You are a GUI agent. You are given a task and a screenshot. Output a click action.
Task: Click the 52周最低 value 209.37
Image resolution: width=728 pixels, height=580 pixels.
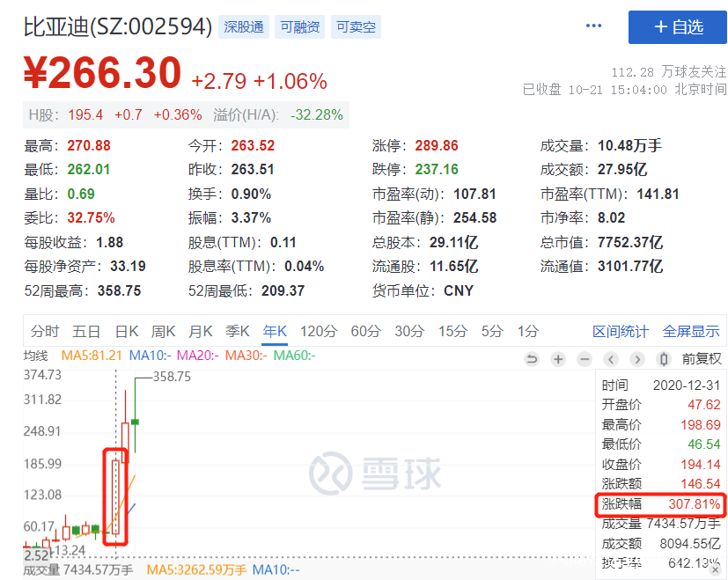[283, 291]
